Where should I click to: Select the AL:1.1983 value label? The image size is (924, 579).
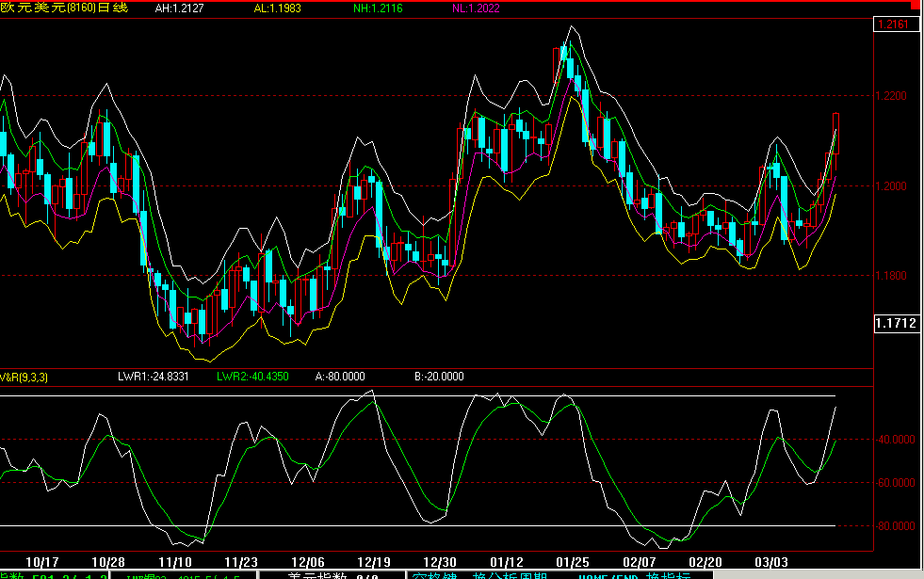coord(277,8)
